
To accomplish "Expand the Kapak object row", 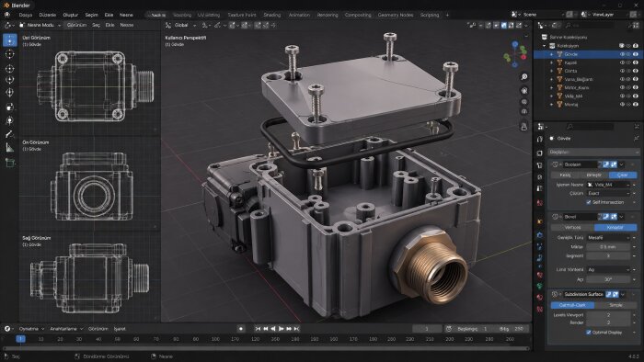I will point(552,62).
